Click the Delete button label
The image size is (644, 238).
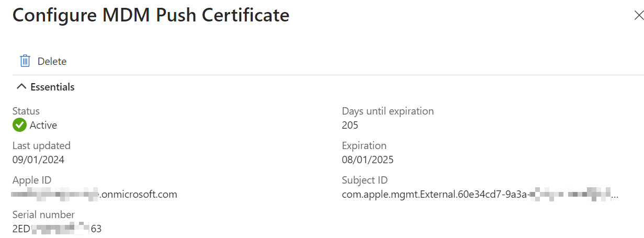click(x=52, y=61)
